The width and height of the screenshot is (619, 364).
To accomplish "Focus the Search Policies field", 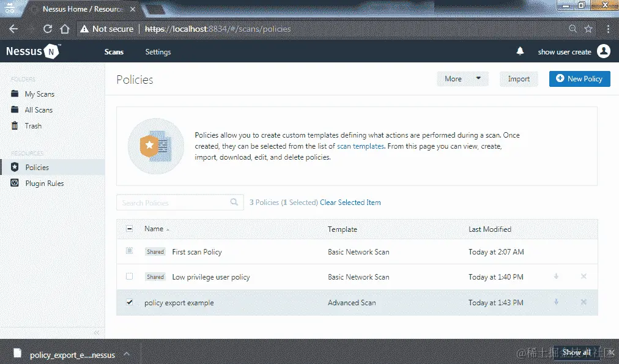I will [x=180, y=202].
